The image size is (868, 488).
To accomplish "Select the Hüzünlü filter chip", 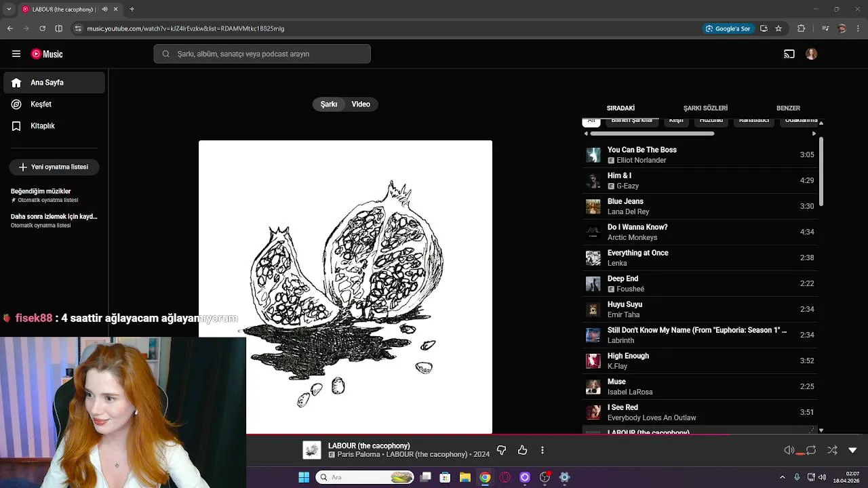I will point(711,121).
